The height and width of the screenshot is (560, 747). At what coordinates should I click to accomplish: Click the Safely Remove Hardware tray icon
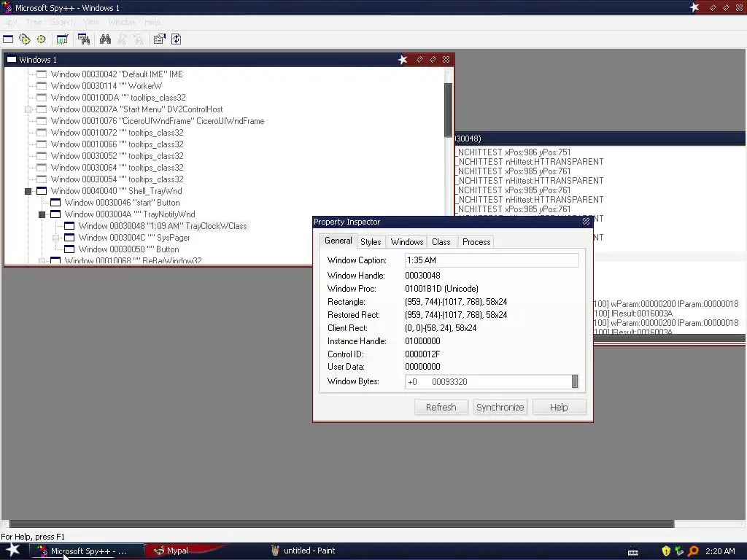pyautogui.click(x=679, y=551)
